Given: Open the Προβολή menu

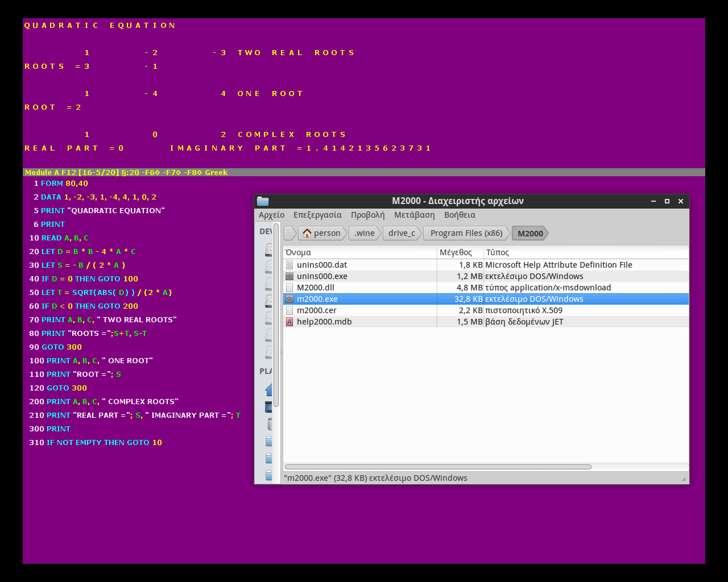Looking at the screenshot, I should (367, 215).
